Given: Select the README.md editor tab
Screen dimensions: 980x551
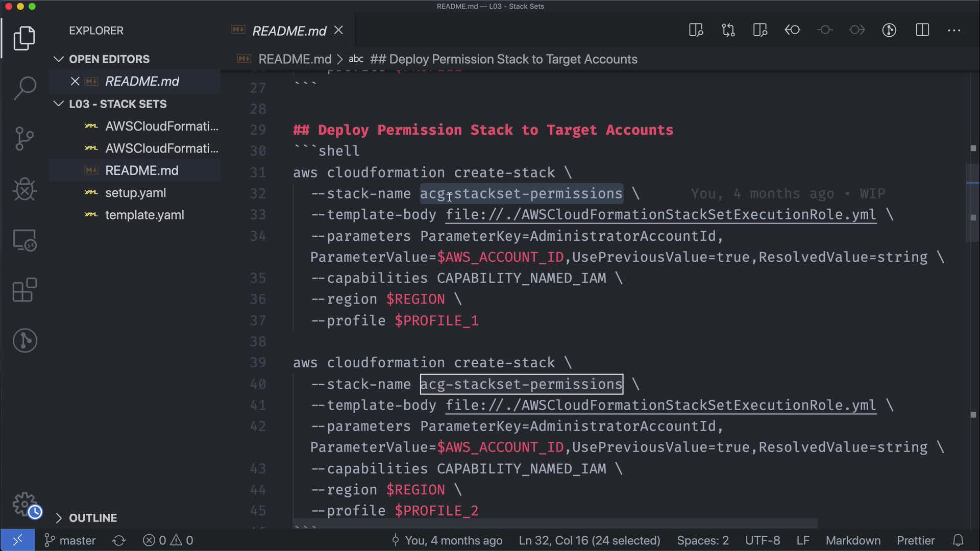Looking at the screenshot, I should (x=289, y=31).
